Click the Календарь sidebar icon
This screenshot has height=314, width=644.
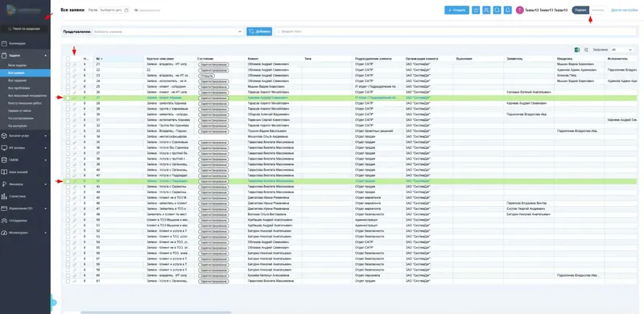pos(4,43)
